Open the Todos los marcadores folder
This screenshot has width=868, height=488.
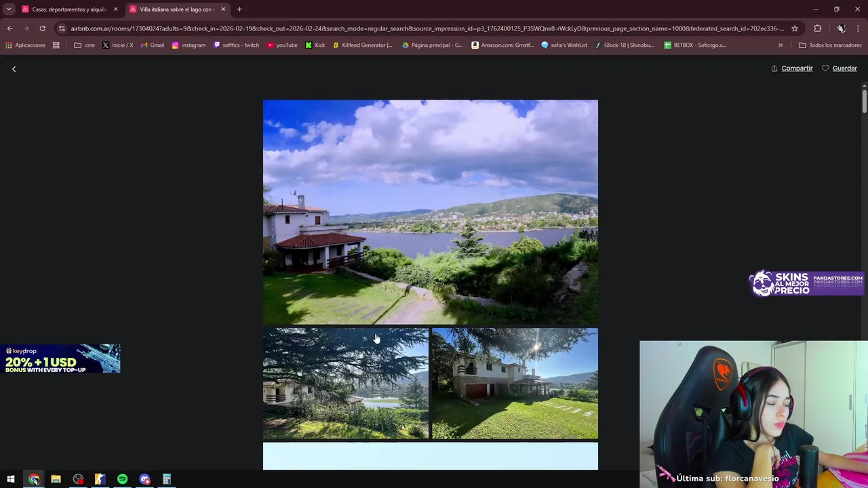click(x=830, y=45)
